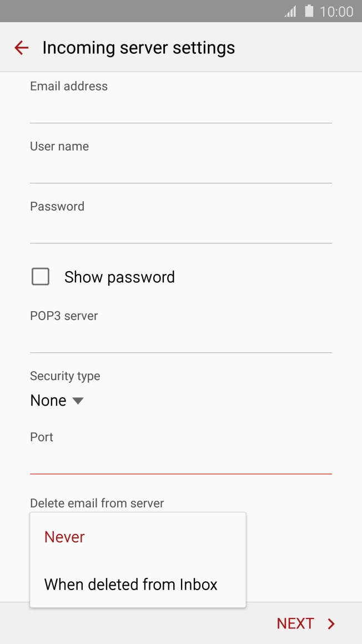The image size is (362, 644).
Task: Click the NEXT button to proceed
Action: [295, 623]
